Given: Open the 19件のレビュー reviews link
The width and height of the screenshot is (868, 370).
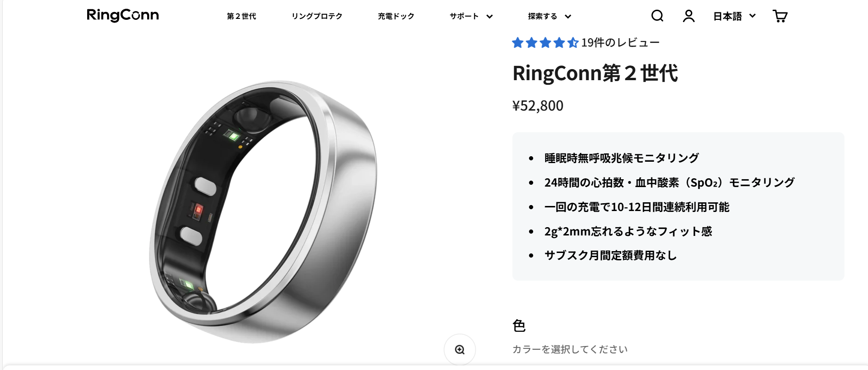Looking at the screenshot, I should [620, 43].
